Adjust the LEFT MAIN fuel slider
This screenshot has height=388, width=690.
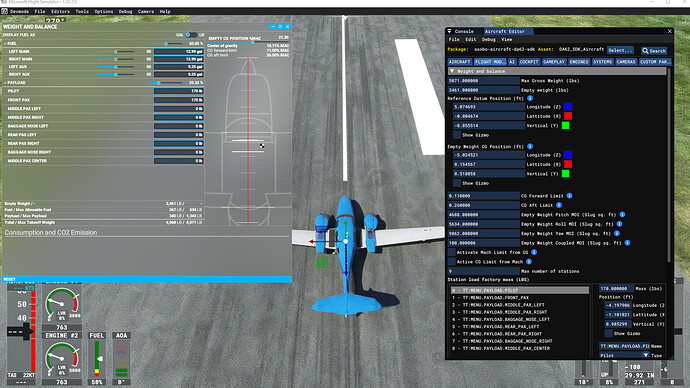pos(116,51)
